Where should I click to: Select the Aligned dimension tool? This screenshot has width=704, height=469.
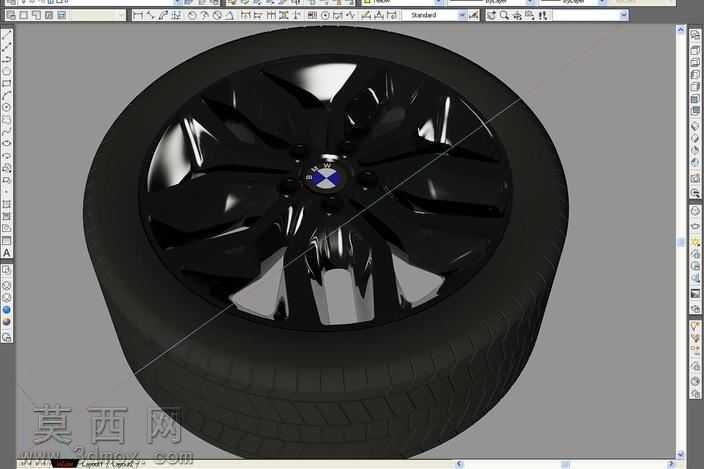point(150,16)
